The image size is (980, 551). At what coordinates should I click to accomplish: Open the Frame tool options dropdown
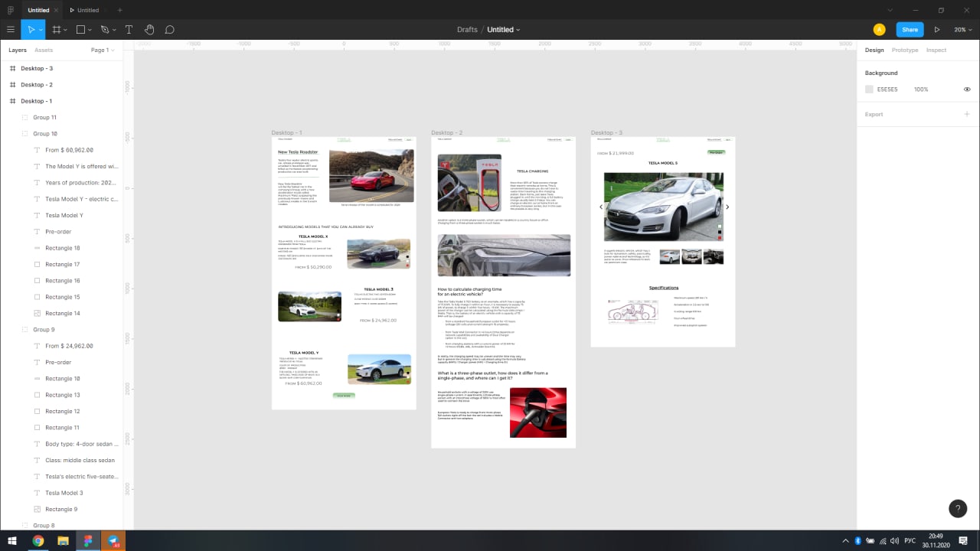pos(66,31)
